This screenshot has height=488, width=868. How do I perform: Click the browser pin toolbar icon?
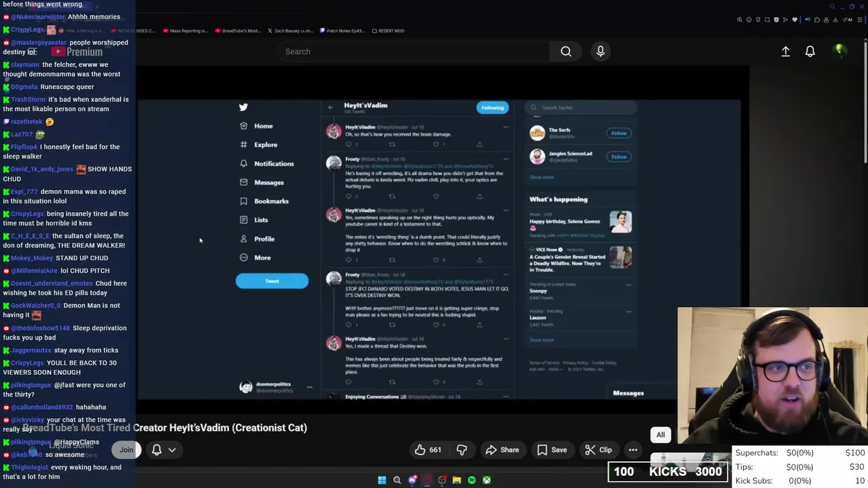[758, 20]
